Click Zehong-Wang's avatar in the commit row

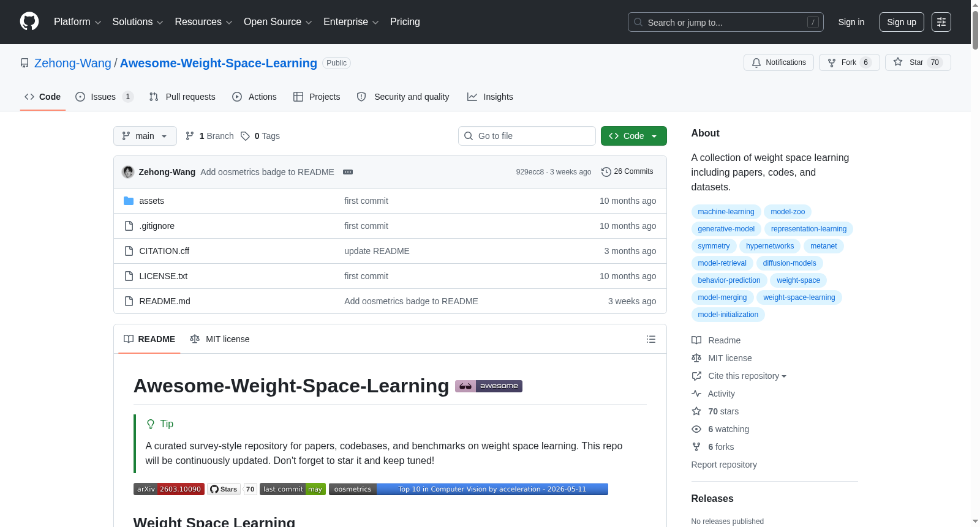(x=128, y=172)
